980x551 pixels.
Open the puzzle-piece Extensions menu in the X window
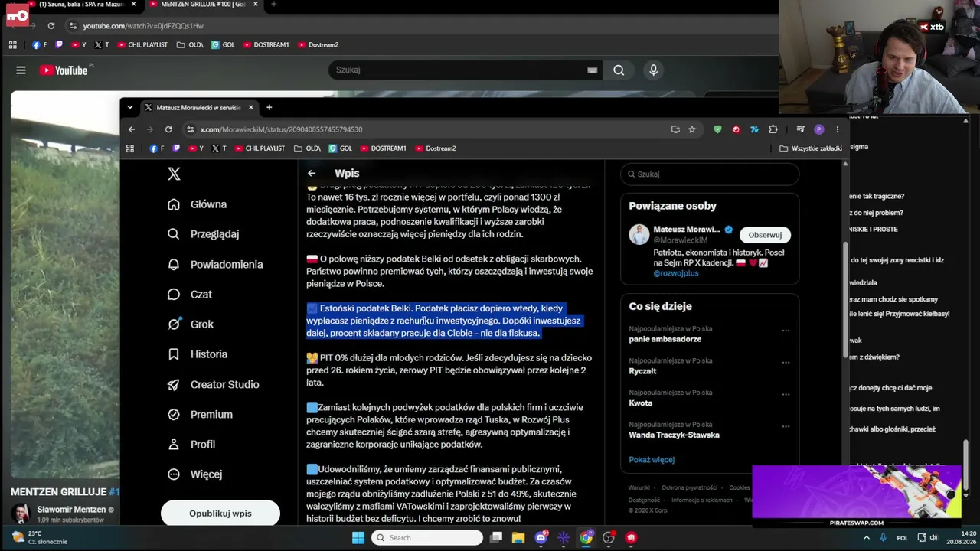click(773, 129)
